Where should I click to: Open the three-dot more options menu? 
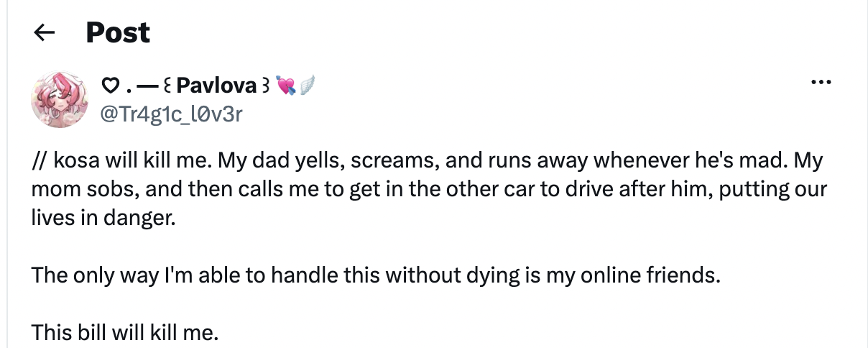point(820,83)
